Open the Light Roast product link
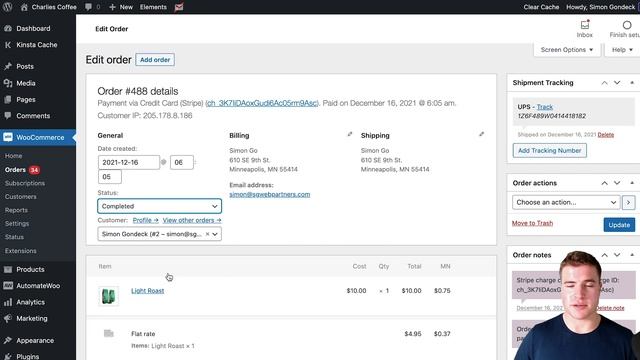This screenshot has width=640, height=360. (147, 291)
